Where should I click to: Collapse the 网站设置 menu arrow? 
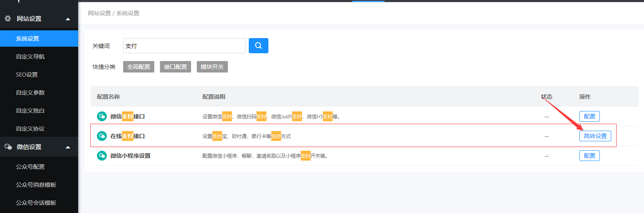click(68, 19)
